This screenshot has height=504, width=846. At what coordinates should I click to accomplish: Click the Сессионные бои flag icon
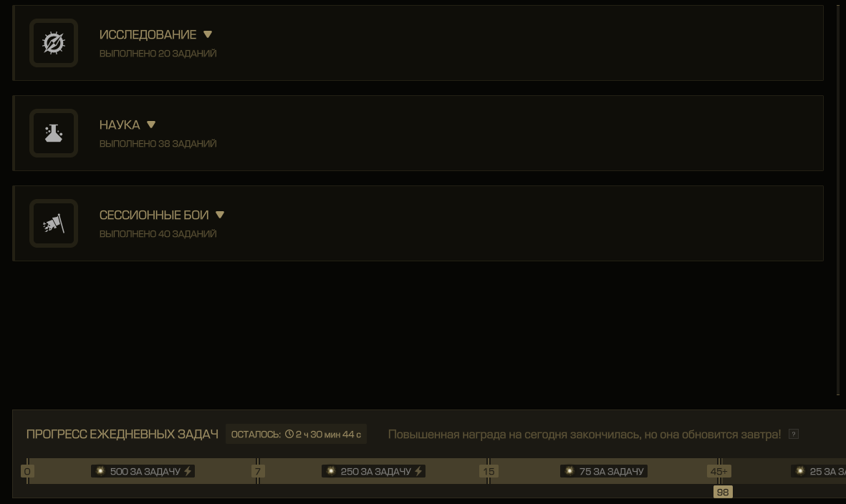point(54,223)
